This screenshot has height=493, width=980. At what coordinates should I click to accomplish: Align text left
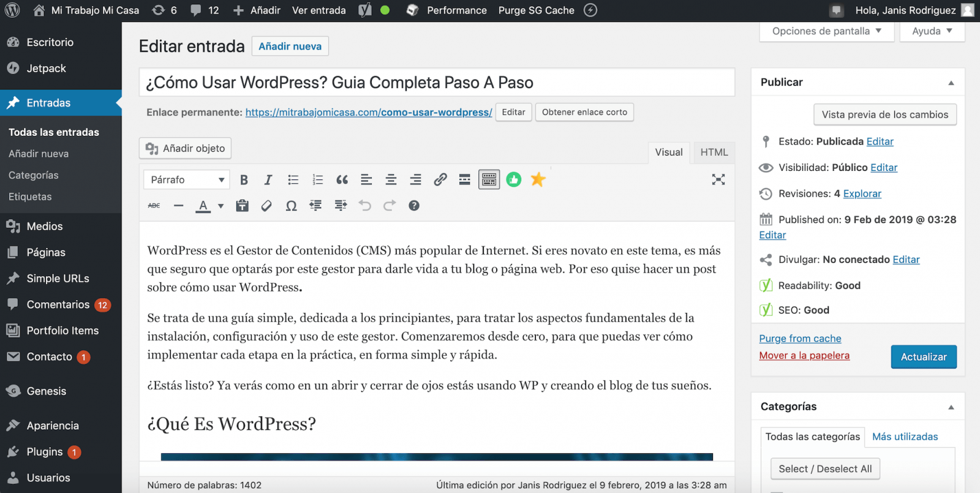[x=366, y=179]
